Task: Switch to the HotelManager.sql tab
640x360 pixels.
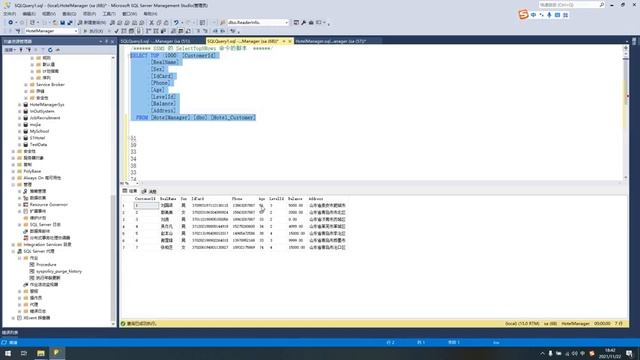Action: [331, 41]
